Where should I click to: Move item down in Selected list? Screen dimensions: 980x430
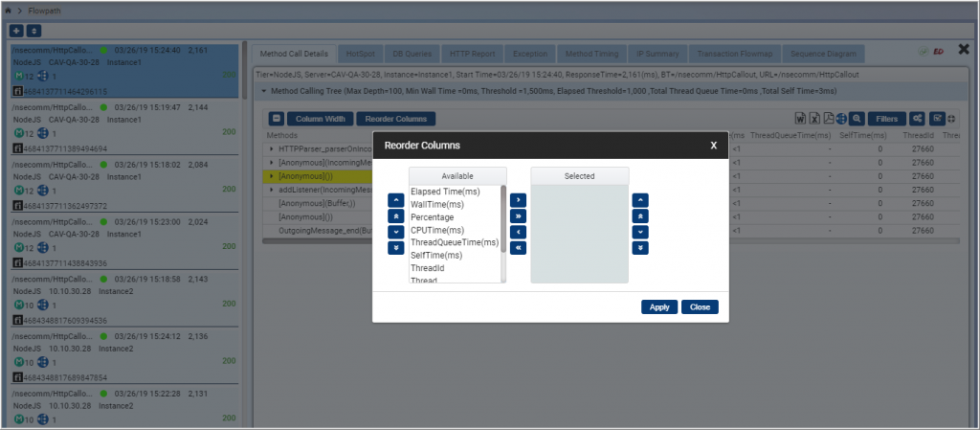(640, 232)
